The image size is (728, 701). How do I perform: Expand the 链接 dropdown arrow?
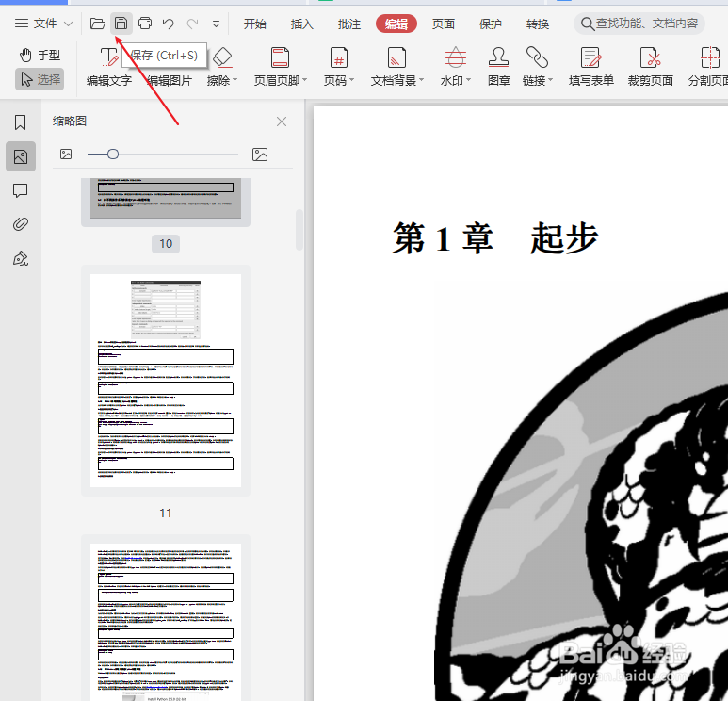pos(551,80)
